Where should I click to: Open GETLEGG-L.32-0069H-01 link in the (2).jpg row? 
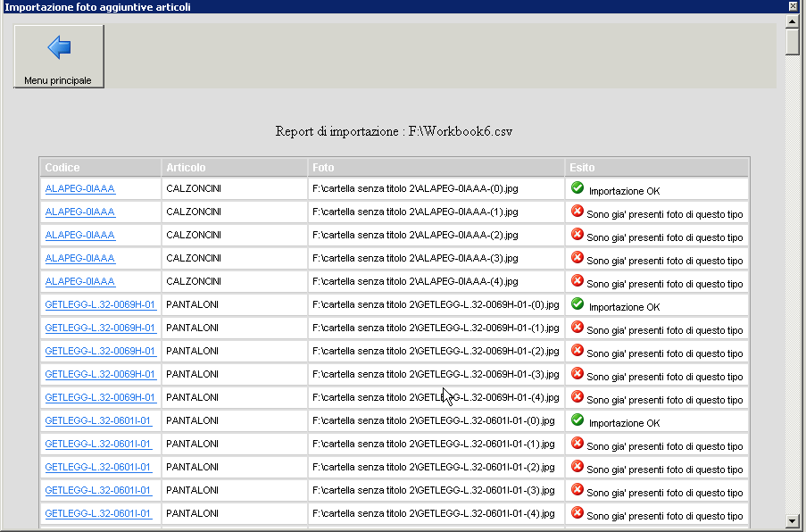100,351
